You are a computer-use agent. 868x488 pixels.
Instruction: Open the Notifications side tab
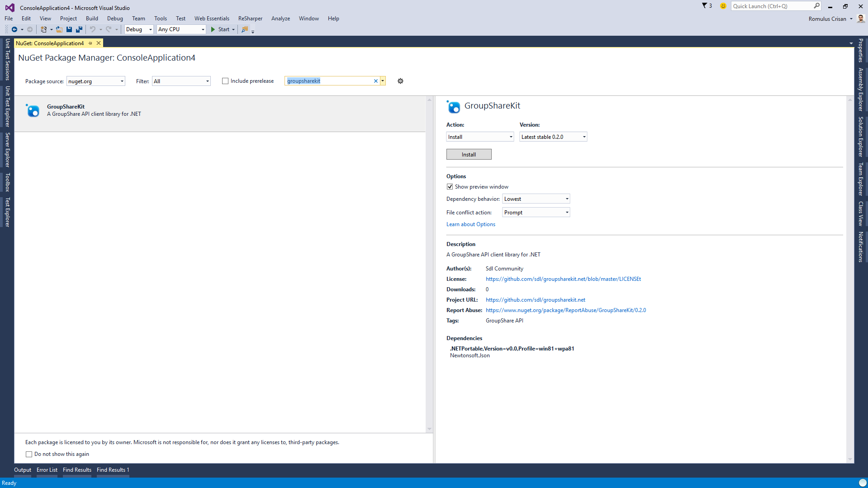point(861,247)
